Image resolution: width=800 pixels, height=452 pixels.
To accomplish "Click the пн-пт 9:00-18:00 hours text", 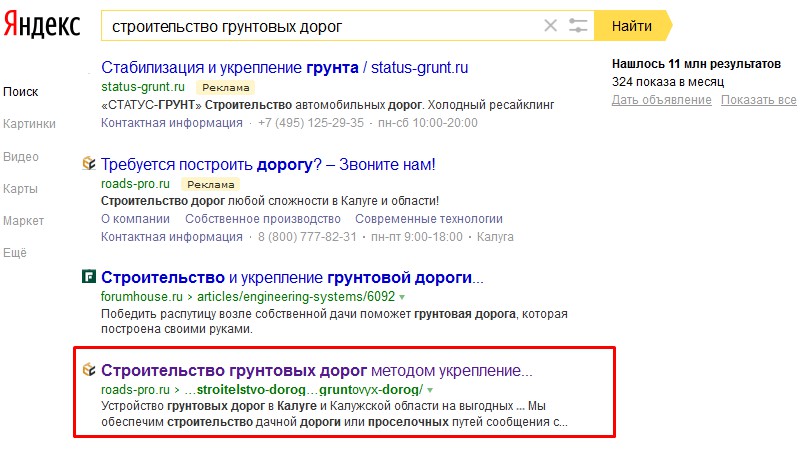I will (x=417, y=237).
